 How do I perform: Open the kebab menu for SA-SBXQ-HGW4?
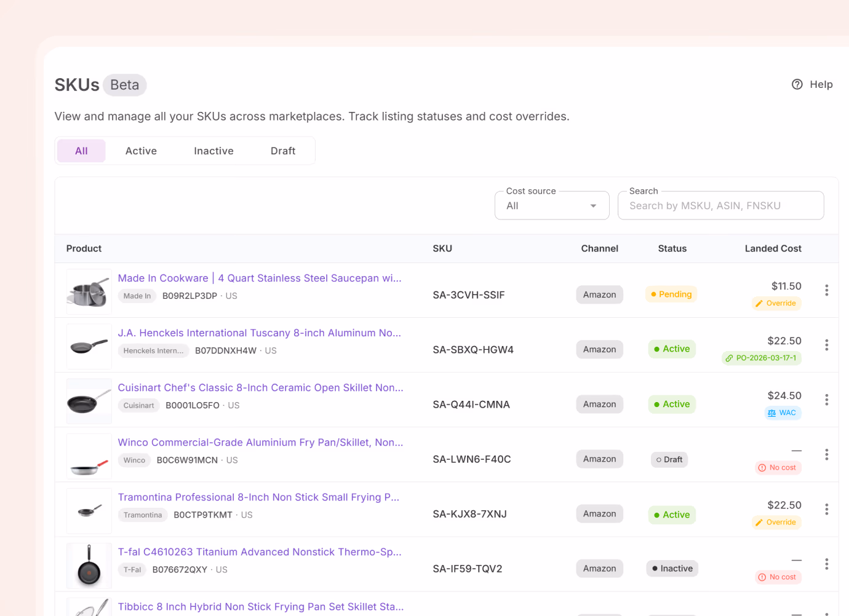[x=826, y=345]
